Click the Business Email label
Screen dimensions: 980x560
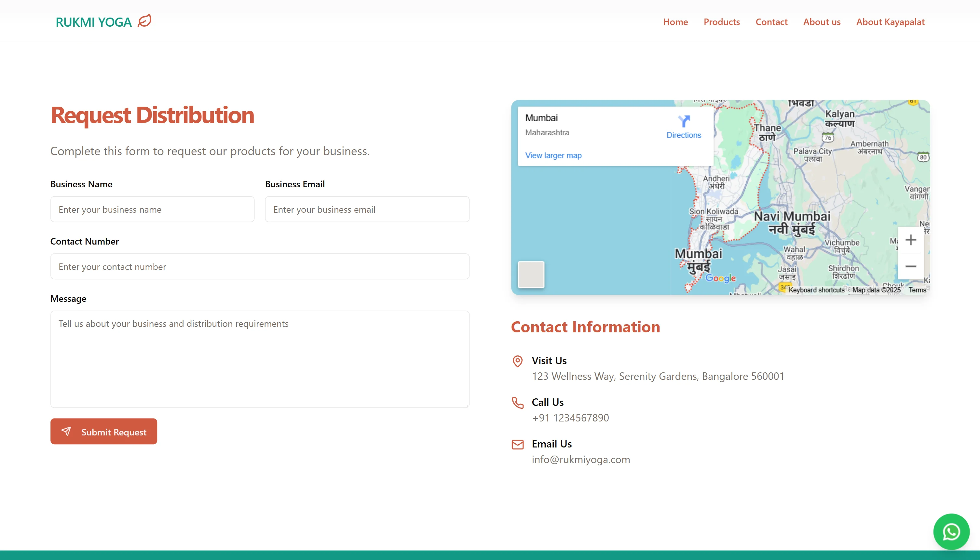295,184
